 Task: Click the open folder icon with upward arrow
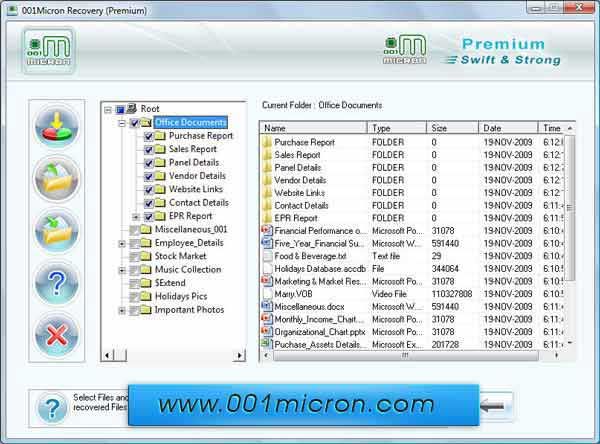(57, 179)
